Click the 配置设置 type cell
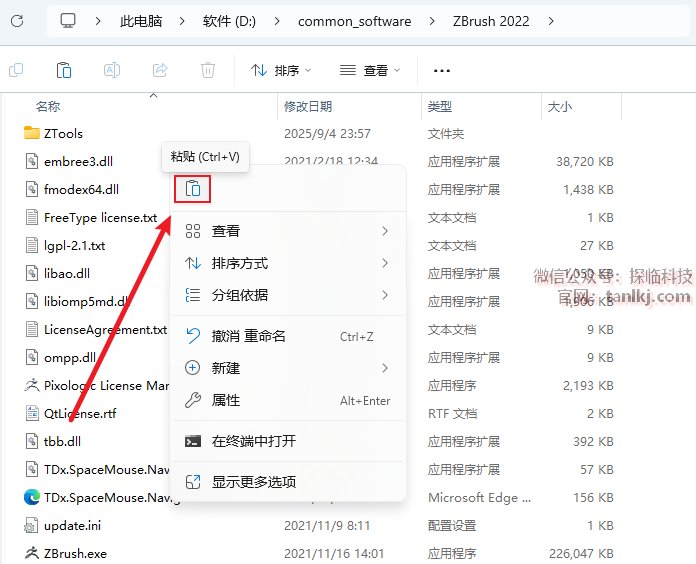The width and height of the screenshot is (696, 564). [452, 525]
